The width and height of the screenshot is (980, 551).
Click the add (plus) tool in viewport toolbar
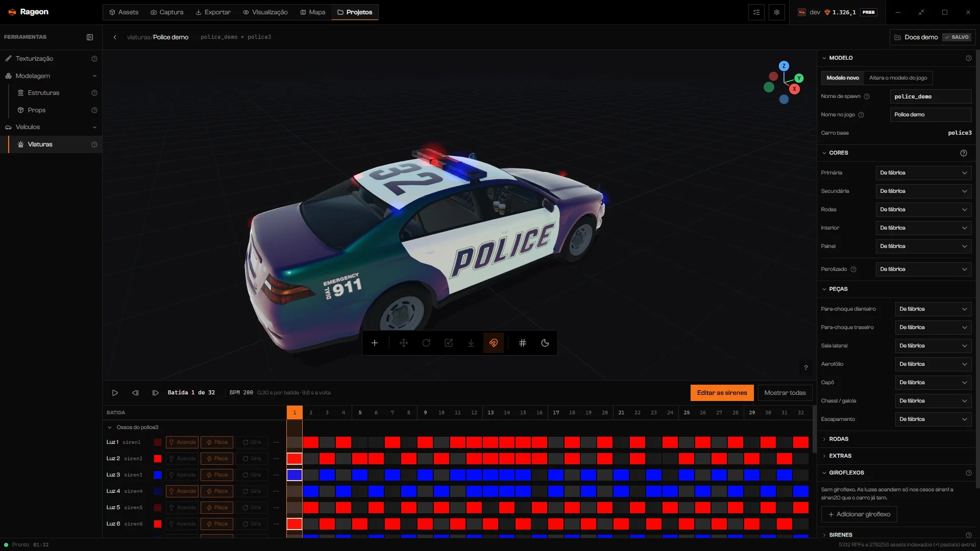(x=375, y=343)
